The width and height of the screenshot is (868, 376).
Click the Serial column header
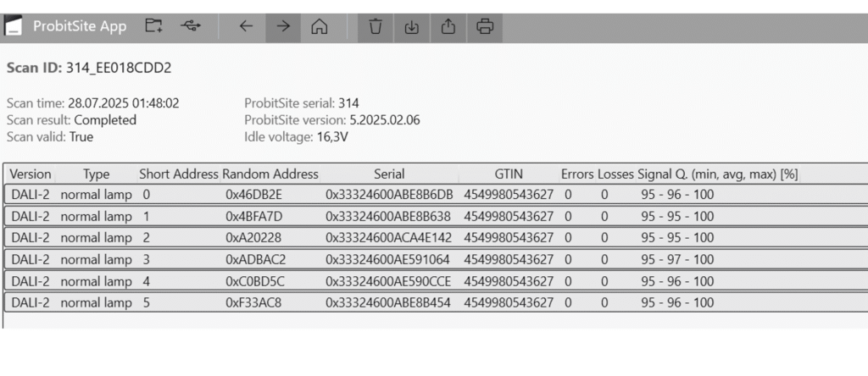[x=389, y=174]
